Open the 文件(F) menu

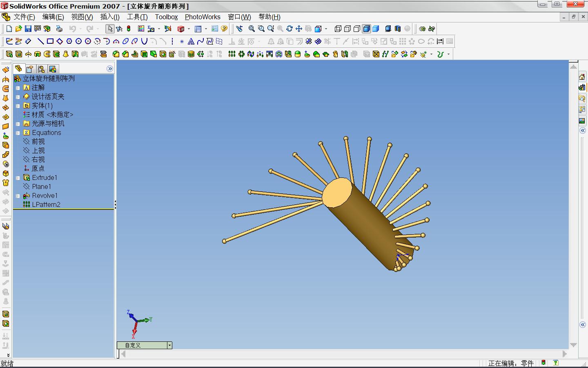pyautogui.click(x=24, y=17)
